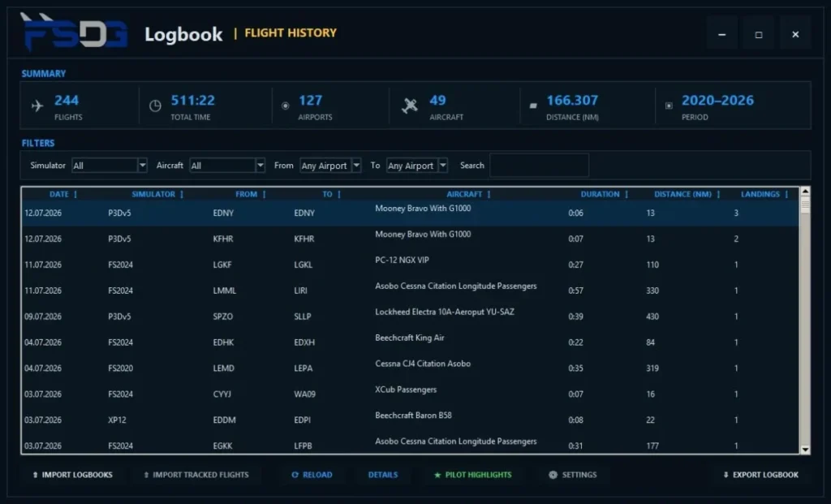This screenshot has width=831, height=504.
Task: Sort by the To column header
Action: [331, 195]
